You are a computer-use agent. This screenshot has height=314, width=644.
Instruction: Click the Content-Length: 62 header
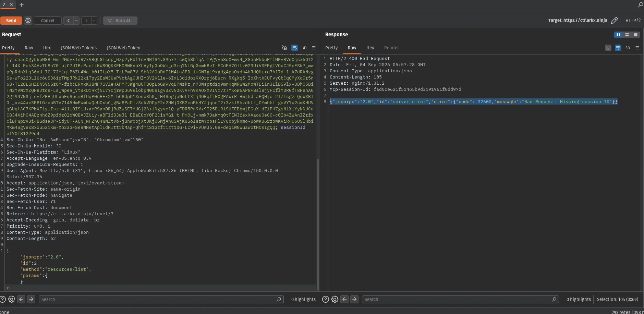click(31, 238)
